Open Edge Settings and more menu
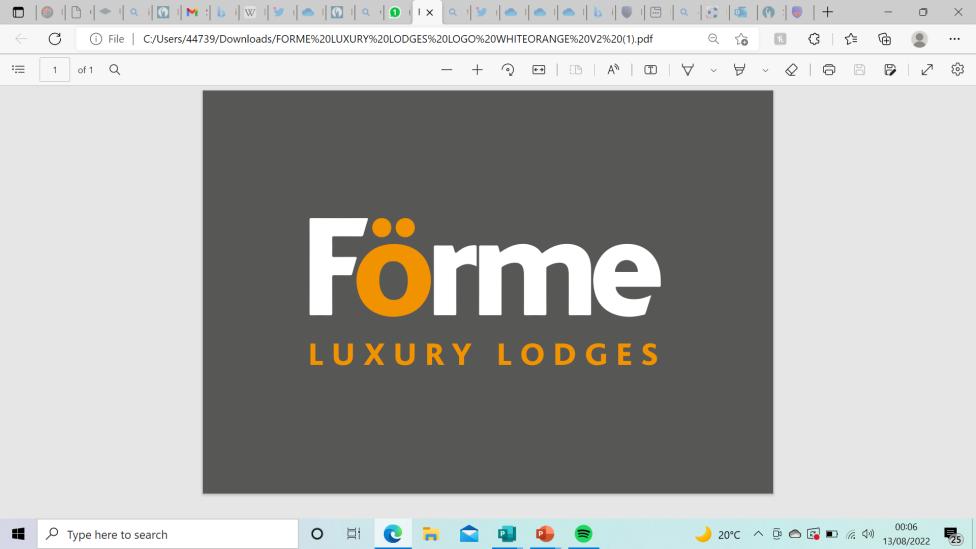 (x=954, y=39)
